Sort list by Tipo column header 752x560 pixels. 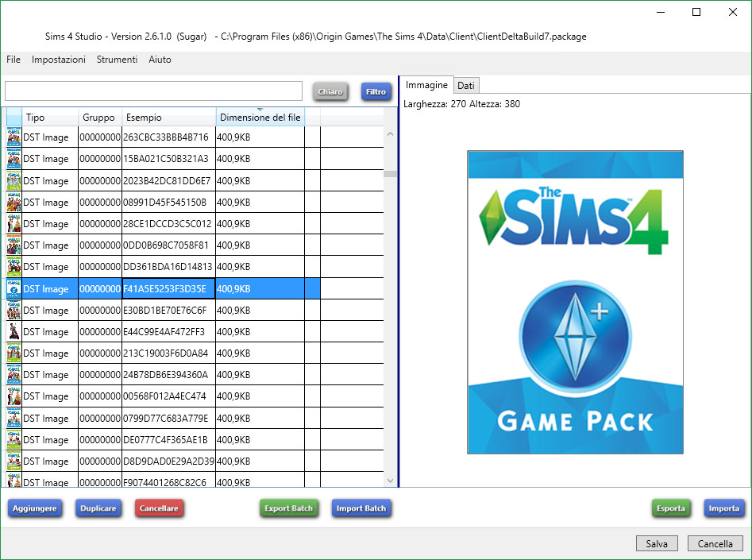coord(50,118)
